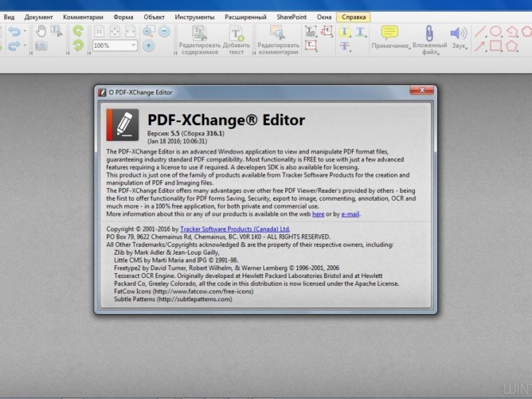532x399 pixels.
Task: Click the zoom in plus button
Action: point(148,45)
